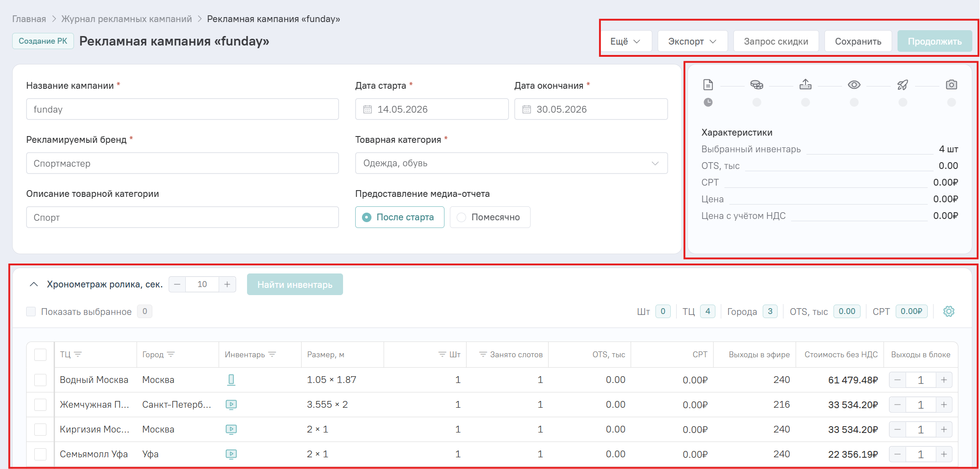
Task: Click the TC column filter icon
Action: coord(78,355)
